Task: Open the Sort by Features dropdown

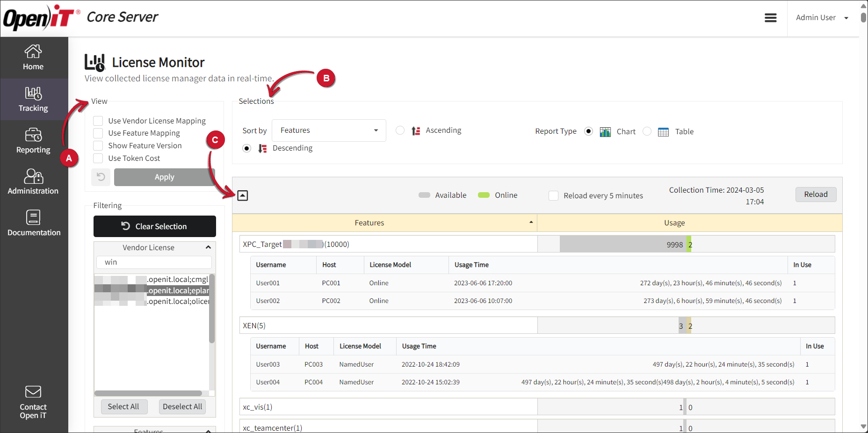Action: 329,130
